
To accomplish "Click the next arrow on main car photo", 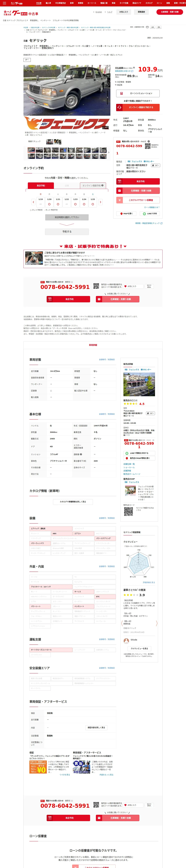I will click(x=107, y=97).
